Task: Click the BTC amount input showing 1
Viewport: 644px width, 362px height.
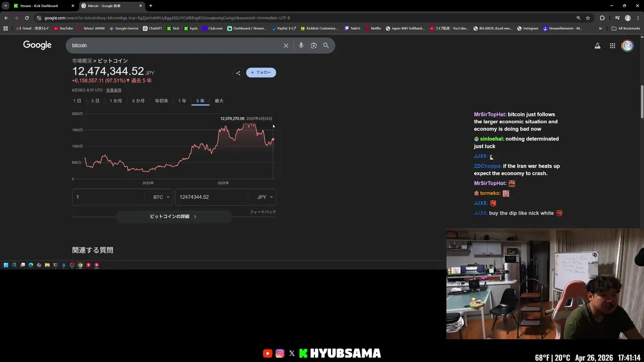Action: 109,197
